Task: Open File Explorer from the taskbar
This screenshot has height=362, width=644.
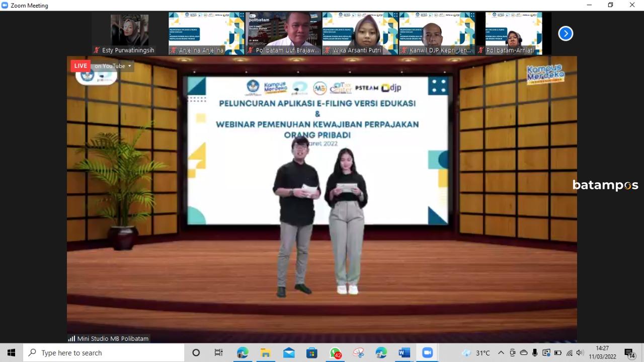Action: click(265, 353)
